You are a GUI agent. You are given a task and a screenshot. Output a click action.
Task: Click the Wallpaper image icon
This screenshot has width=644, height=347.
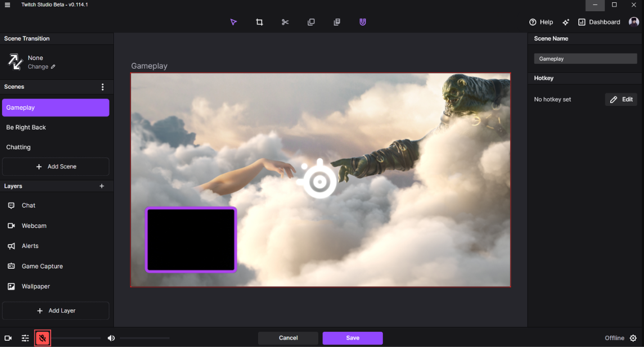11,286
